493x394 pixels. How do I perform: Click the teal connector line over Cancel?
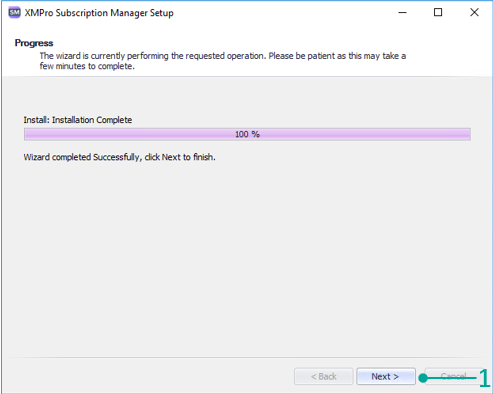click(x=452, y=378)
